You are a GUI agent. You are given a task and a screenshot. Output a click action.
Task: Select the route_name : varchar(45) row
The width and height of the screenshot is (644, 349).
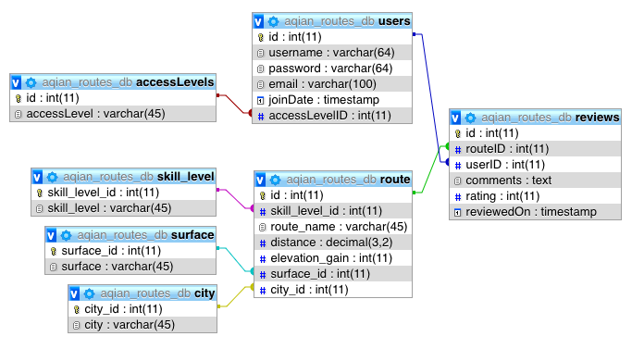click(x=333, y=227)
